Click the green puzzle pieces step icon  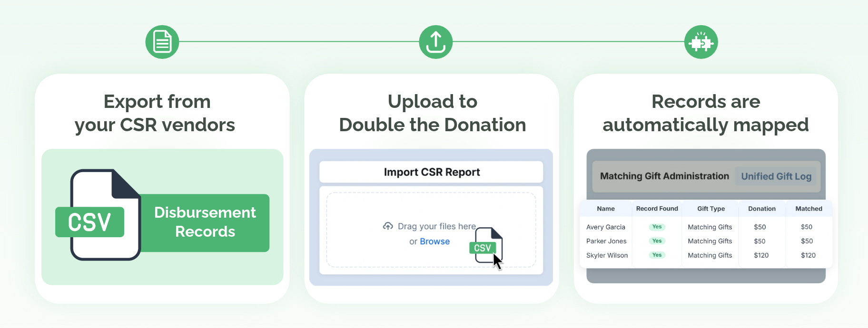tap(701, 42)
